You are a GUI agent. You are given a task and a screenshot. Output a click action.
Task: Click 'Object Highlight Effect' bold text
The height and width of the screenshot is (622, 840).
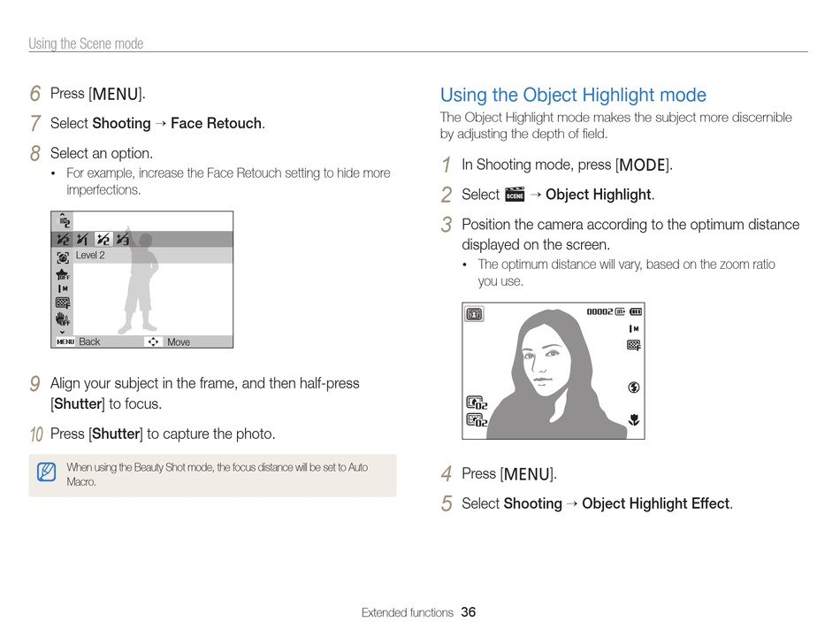click(x=656, y=503)
